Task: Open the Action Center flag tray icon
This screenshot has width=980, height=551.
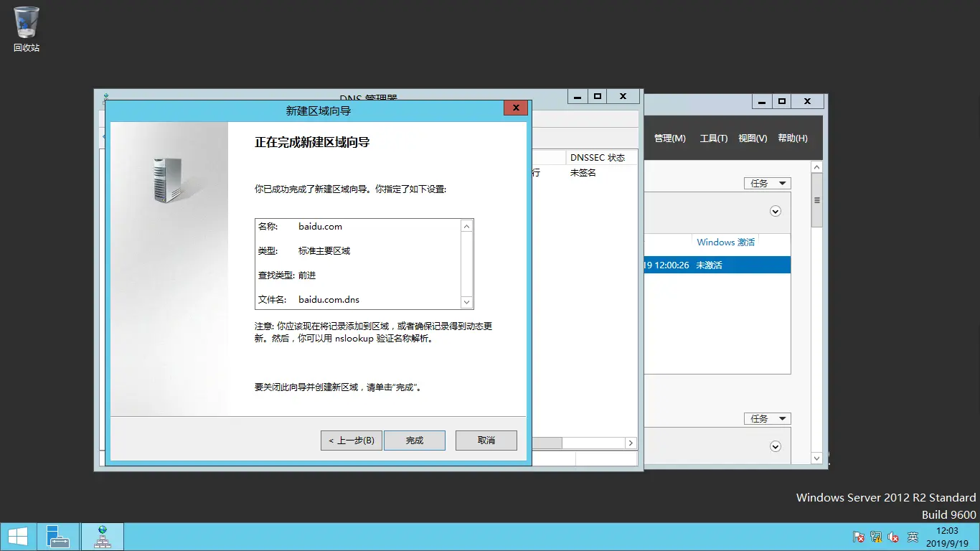Action: pyautogui.click(x=859, y=537)
